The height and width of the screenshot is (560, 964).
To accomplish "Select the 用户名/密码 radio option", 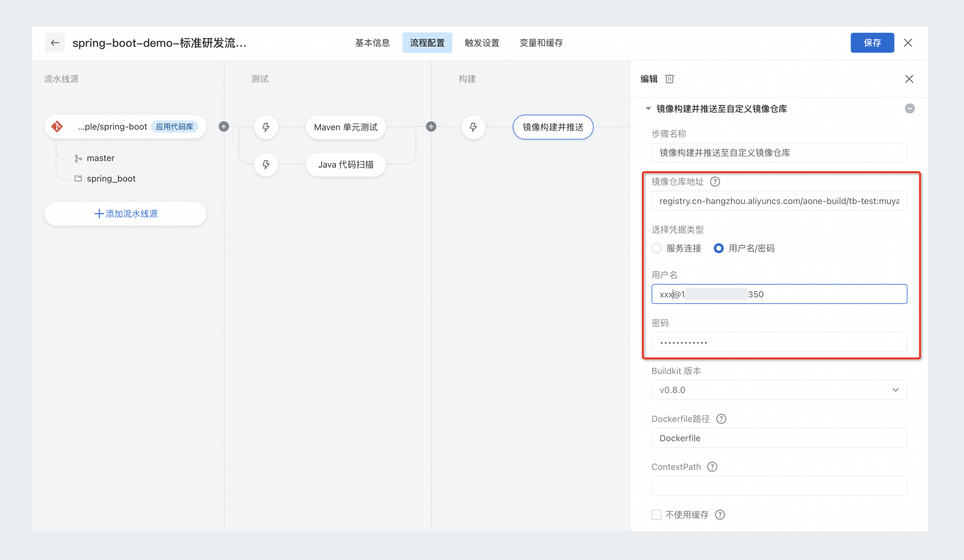I will point(718,248).
